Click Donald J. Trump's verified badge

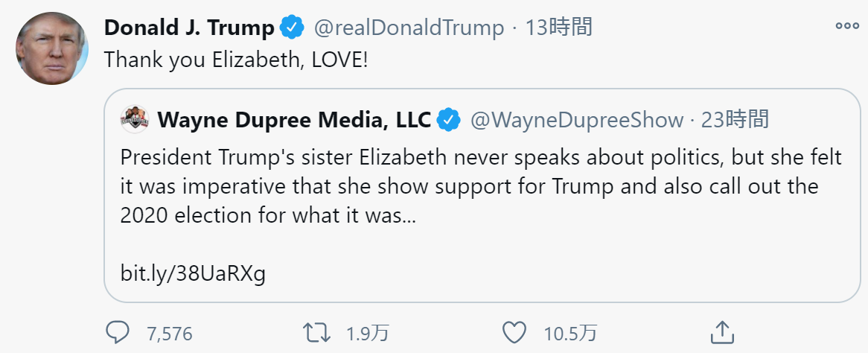(292, 28)
